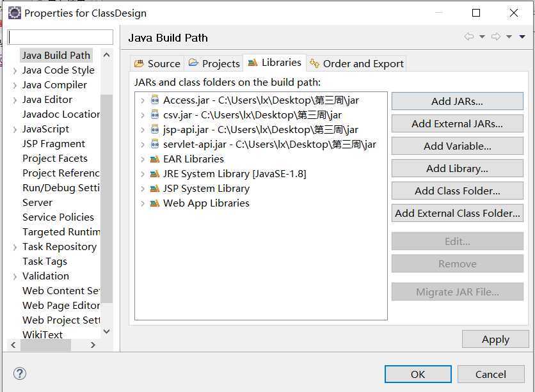This screenshot has width=535, height=392.
Task: Open the help question mark icon
Action: [20, 373]
